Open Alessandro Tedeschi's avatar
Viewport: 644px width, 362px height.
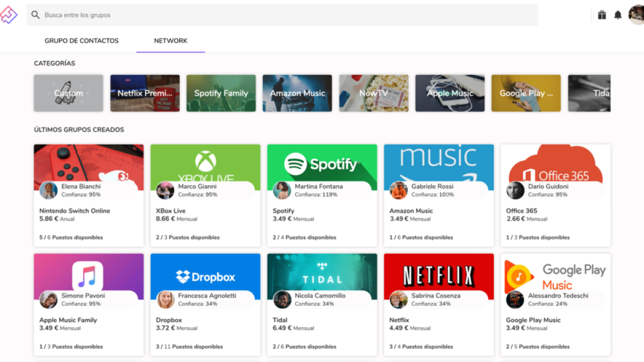click(x=515, y=300)
